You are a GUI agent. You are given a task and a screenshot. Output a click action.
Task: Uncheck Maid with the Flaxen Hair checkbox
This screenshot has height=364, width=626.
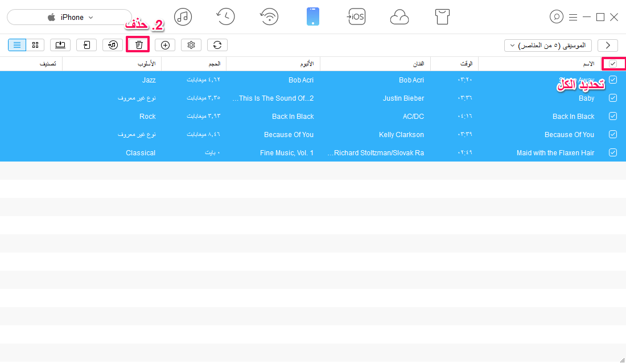(613, 152)
